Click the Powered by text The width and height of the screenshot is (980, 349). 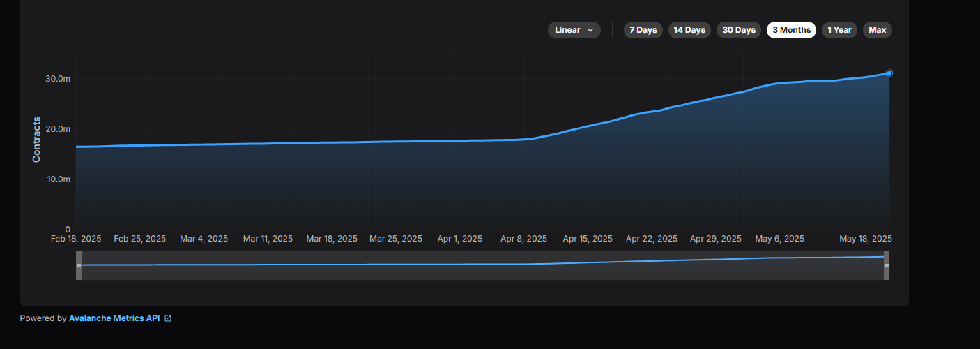click(x=43, y=318)
